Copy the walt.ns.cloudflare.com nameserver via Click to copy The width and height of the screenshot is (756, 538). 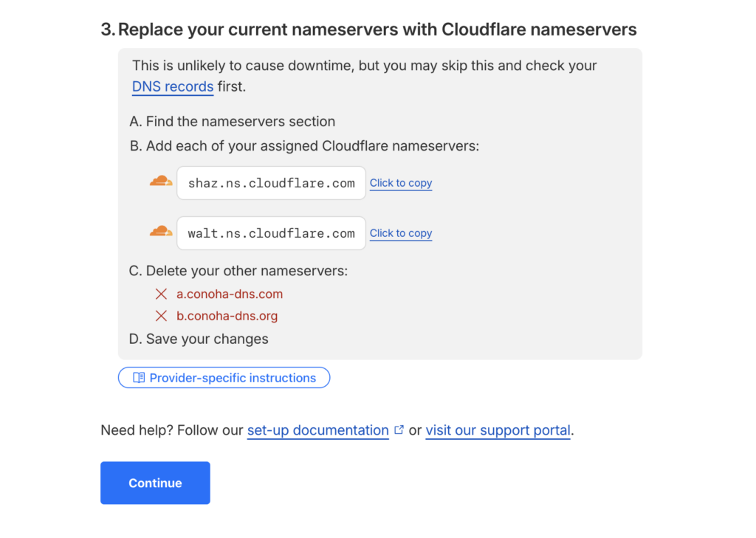point(401,233)
